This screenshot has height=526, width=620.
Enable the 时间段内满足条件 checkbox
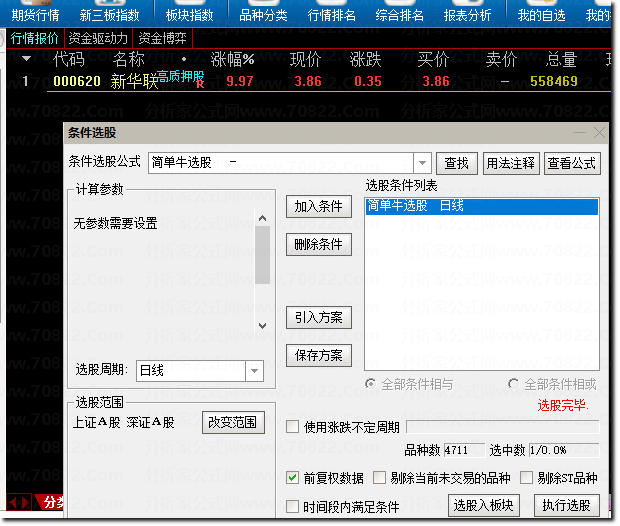[x=292, y=506]
